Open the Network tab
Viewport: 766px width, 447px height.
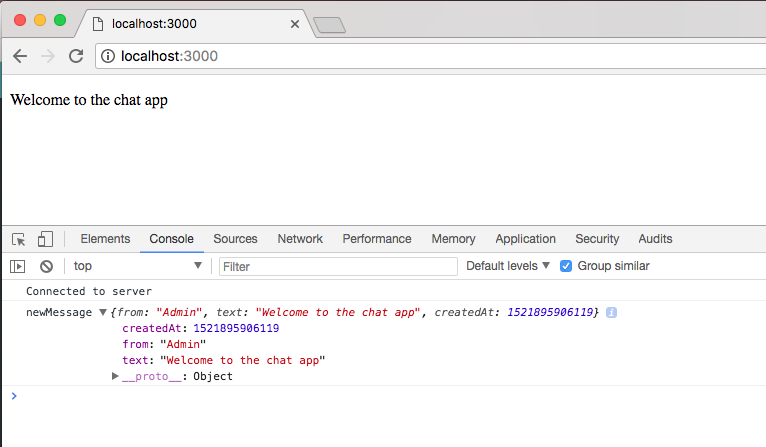pyautogui.click(x=300, y=239)
